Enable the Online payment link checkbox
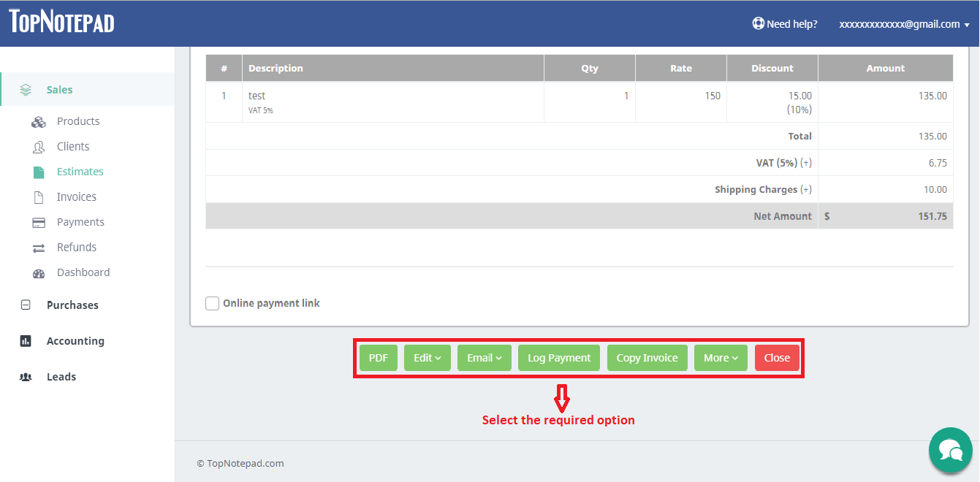980x482 pixels. coord(212,303)
